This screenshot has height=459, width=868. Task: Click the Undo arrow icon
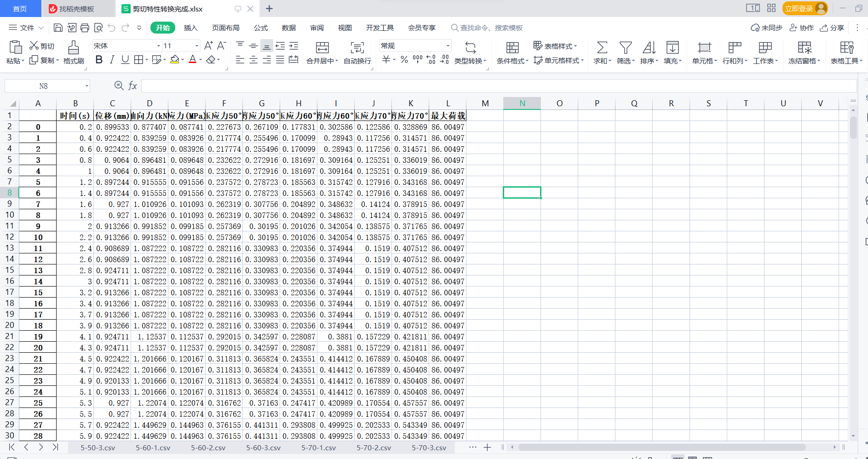tap(111, 28)
